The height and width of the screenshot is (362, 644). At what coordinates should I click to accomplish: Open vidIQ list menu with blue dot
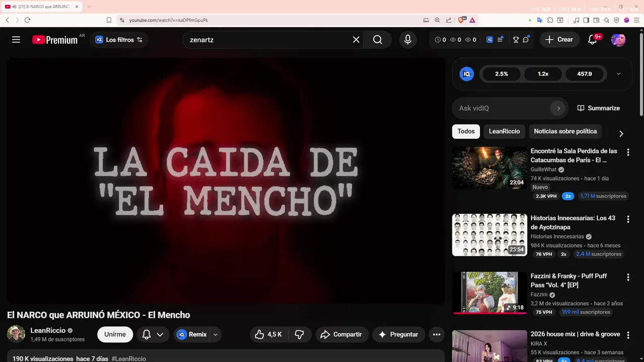pyautogui.click(x=500, y=40)
